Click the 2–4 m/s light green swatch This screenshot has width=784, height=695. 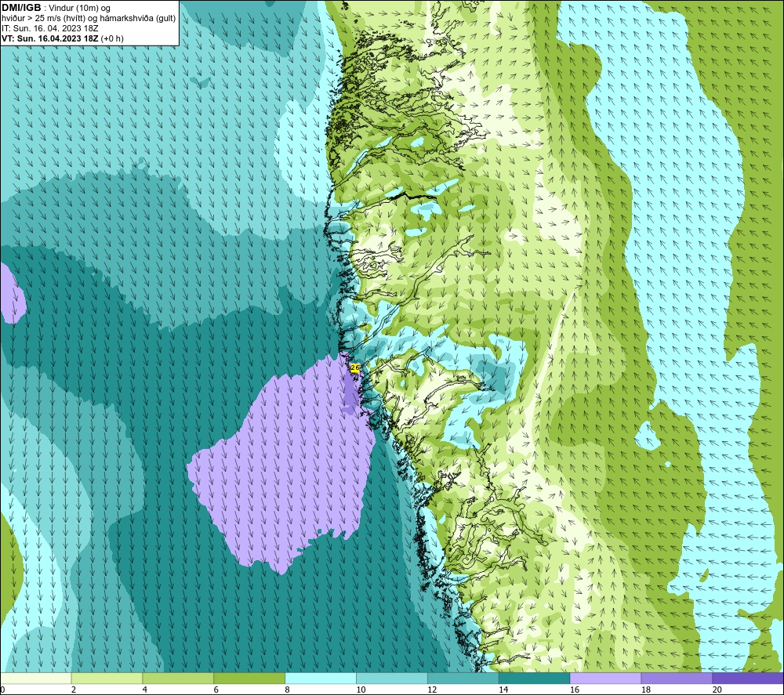(107, 678)
